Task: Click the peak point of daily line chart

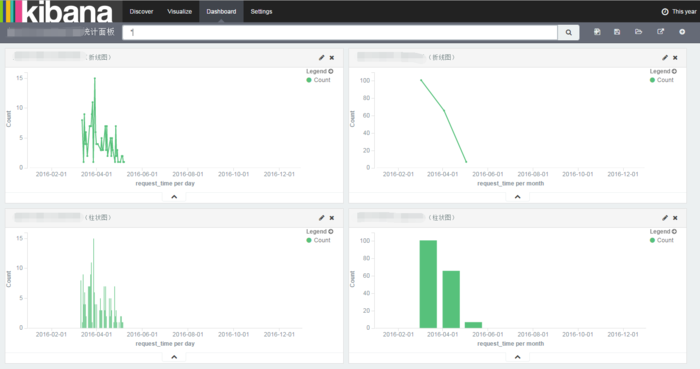Action: [x=95, y=78]
